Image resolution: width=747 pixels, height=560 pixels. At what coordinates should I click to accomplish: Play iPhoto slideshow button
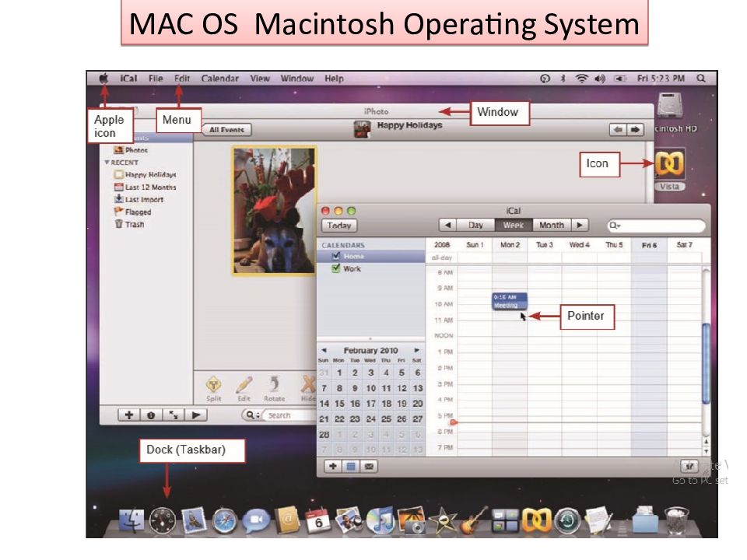click(x=196, y=415)
